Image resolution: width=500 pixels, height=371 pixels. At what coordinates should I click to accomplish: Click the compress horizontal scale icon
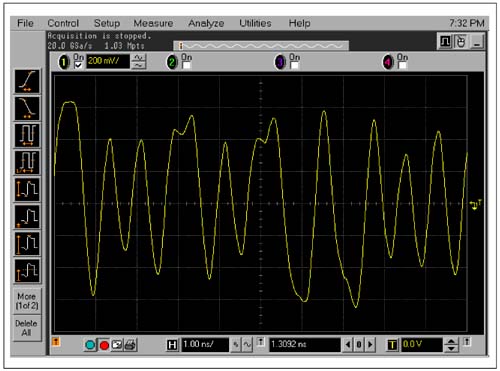[x=236, y=345]
